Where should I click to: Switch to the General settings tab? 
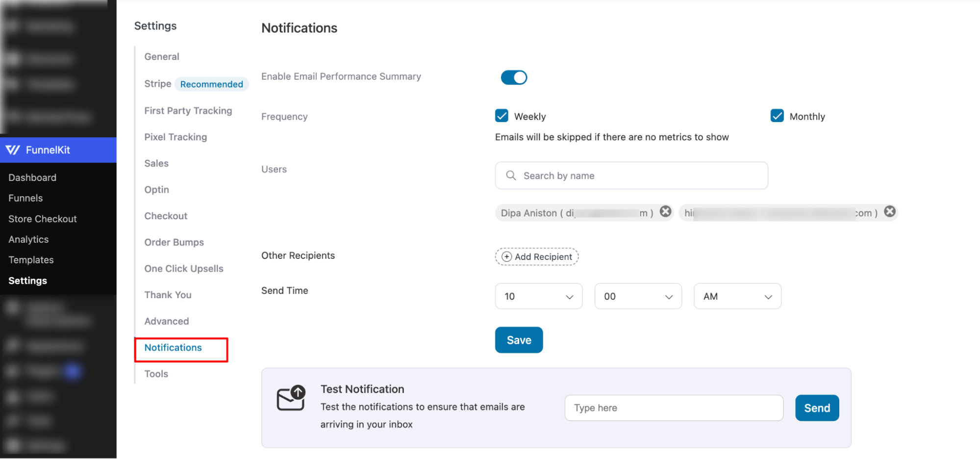click(x=161, y=56)
